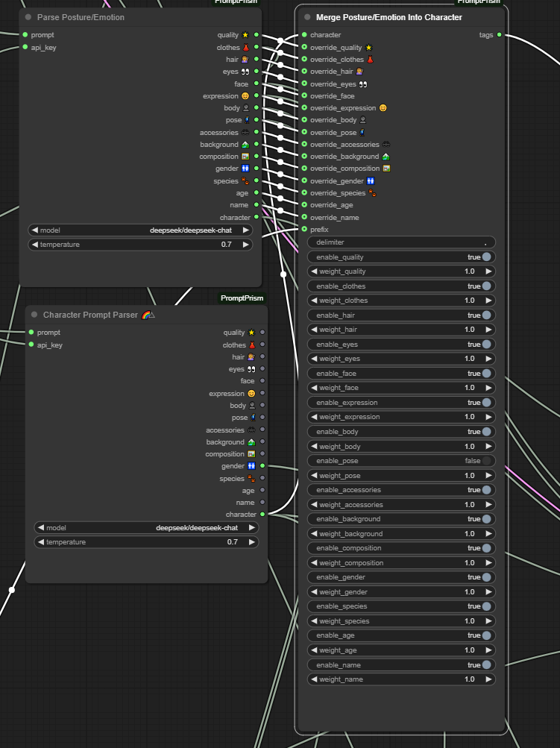The width and height of the screenshot is (560, 748).
Task: Toggle enable_hair switch
Action: (486, 315)
